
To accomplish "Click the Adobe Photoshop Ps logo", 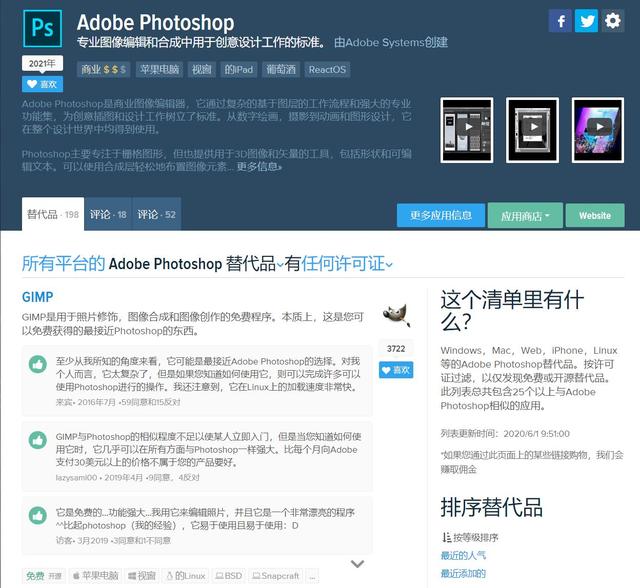I will click(x=42, y=28).
